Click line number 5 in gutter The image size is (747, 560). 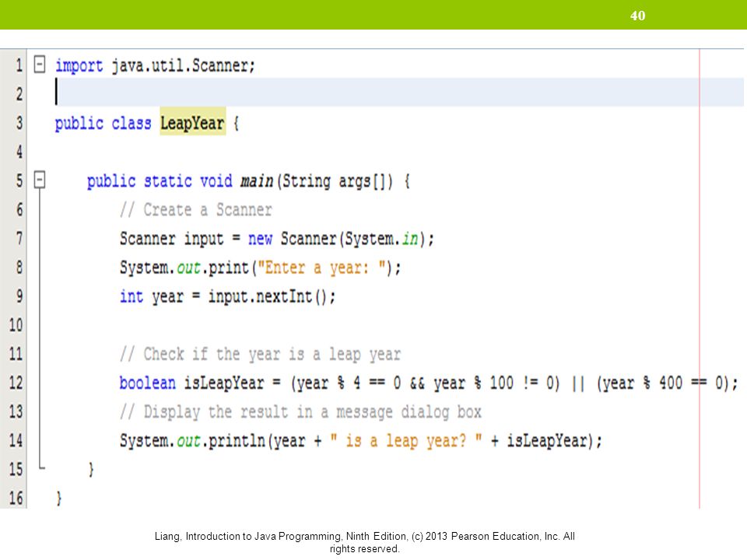[x=19, y=180]
